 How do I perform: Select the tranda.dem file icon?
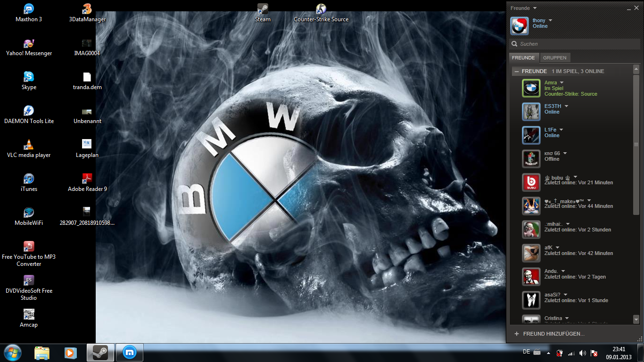click(x=87, y=81)
